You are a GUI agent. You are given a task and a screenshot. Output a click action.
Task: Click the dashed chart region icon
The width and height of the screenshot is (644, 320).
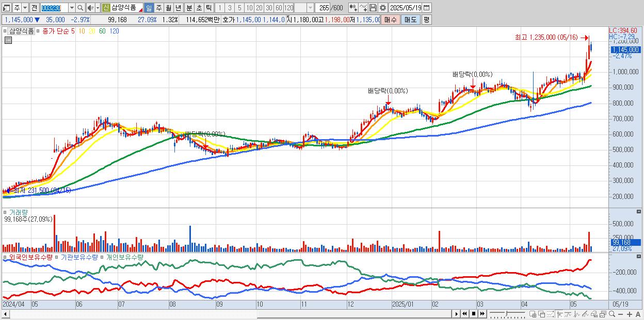[550, 314]
